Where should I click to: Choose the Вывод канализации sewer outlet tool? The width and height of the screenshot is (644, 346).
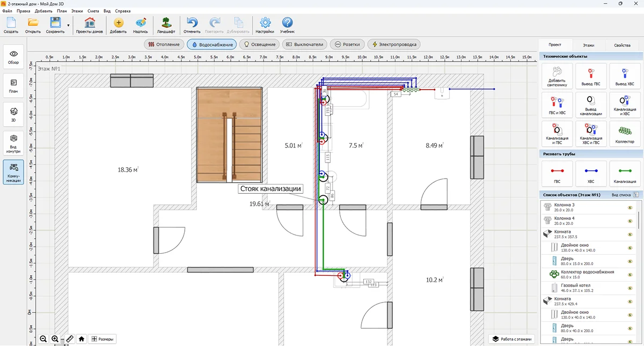pos(591,105)
